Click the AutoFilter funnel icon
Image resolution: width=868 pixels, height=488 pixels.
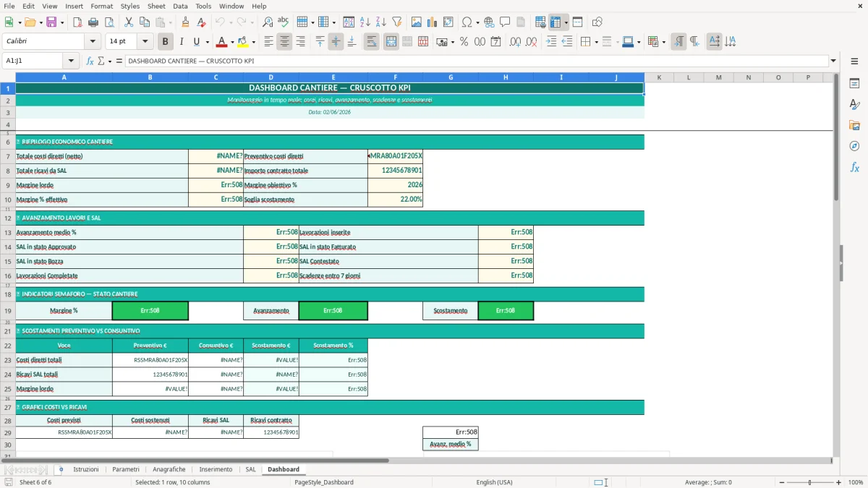[x=396, y=22]
